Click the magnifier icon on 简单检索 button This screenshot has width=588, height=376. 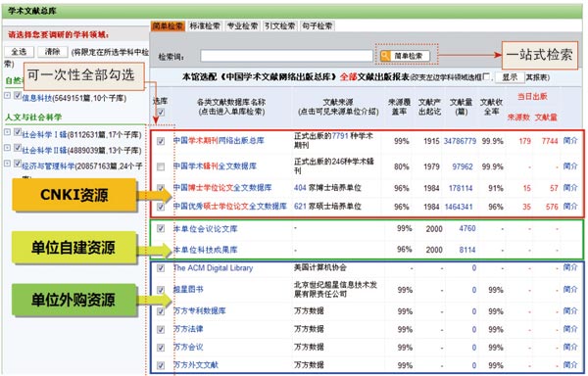[x=385, y=56]
